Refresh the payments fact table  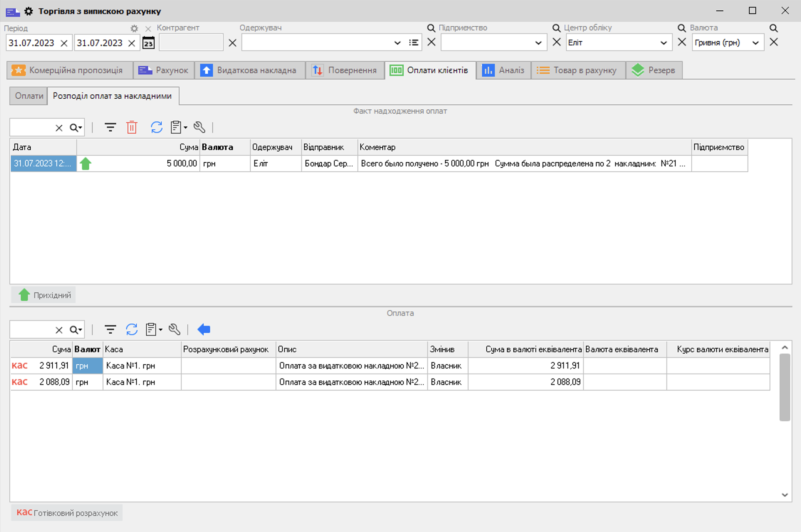tap(156, 127)
